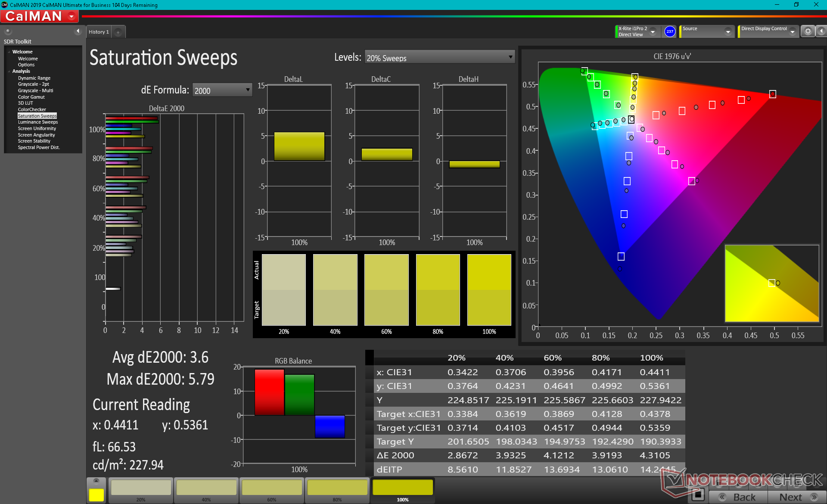Open the CalMAN main menu logo button

pos(40,16)
